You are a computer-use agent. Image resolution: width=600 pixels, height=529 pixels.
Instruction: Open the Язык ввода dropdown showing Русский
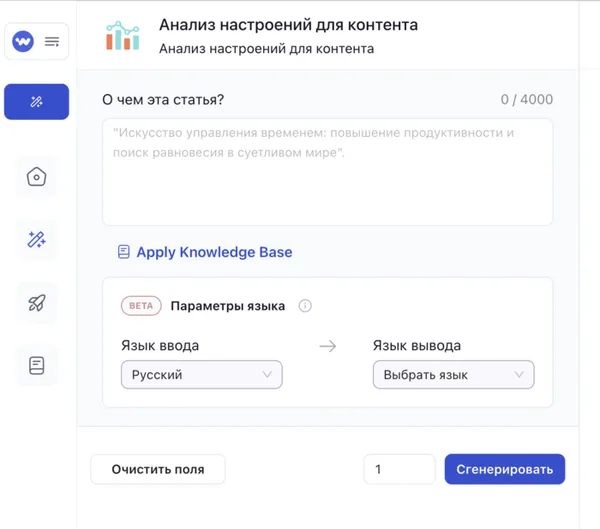(201, 375)
